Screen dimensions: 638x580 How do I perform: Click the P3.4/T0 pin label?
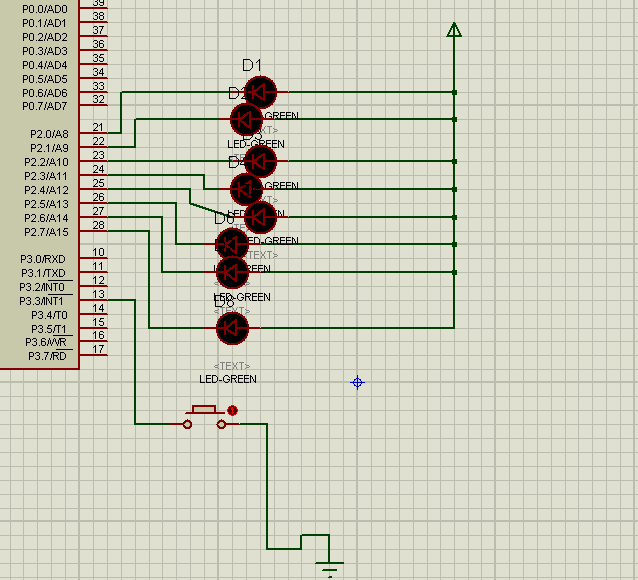click(x=49, y=315)
